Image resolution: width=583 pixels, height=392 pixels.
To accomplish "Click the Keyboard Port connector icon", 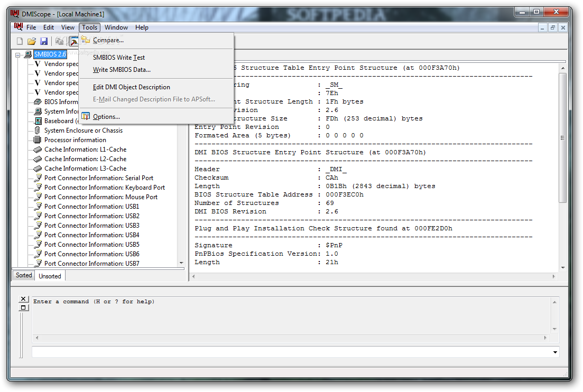I will pyautogui.click(x=38, y=187).
